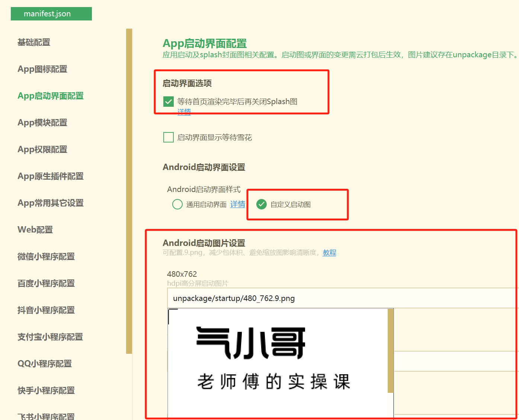This screenshot has width=519, height=420.
Task: Open App原生插件配置 section
Action: click(x=51, y=176)
